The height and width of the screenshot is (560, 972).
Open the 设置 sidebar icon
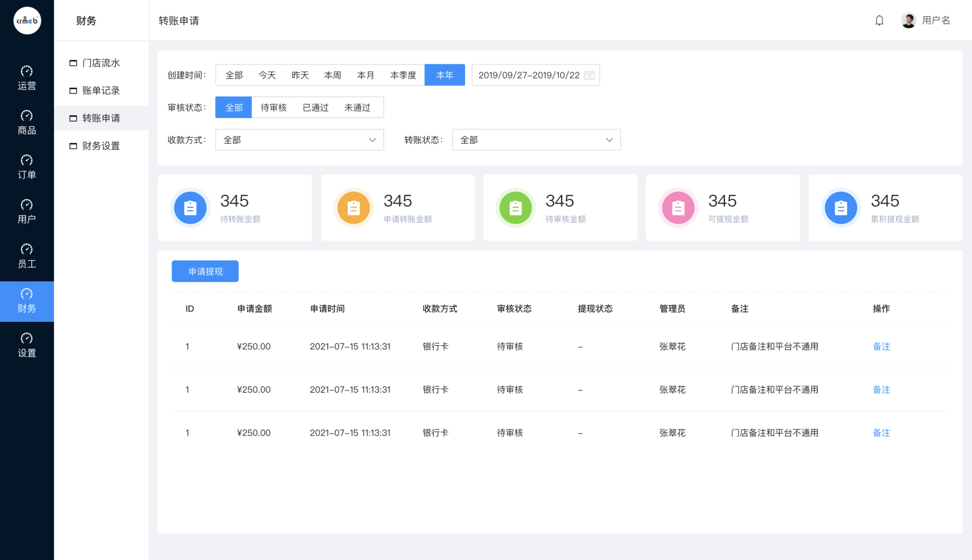coord(27,338)
